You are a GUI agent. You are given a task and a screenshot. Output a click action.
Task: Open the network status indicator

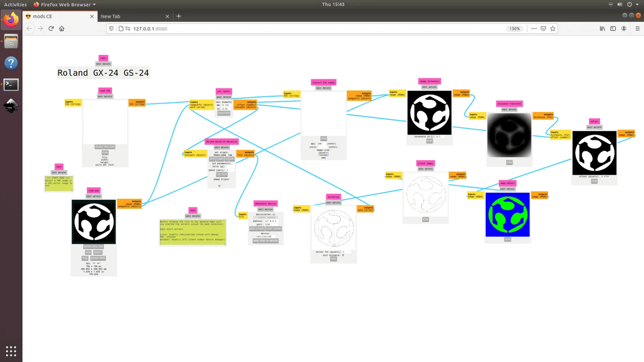click(611, 4)
